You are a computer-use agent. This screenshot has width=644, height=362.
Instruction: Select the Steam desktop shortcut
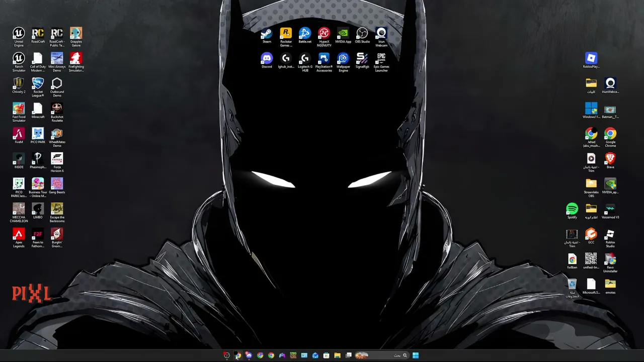pyautogui.click(x=267, y=36)
